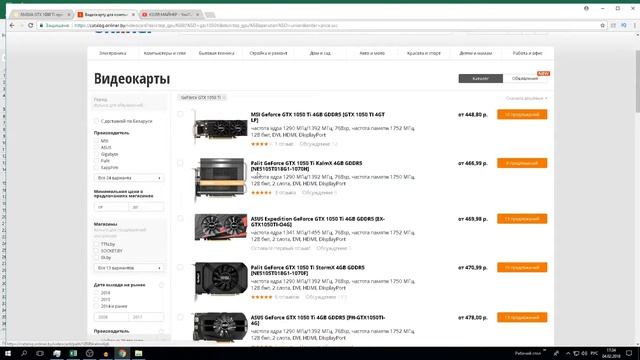Open offers for Palit StormX card

click(522, 267)
